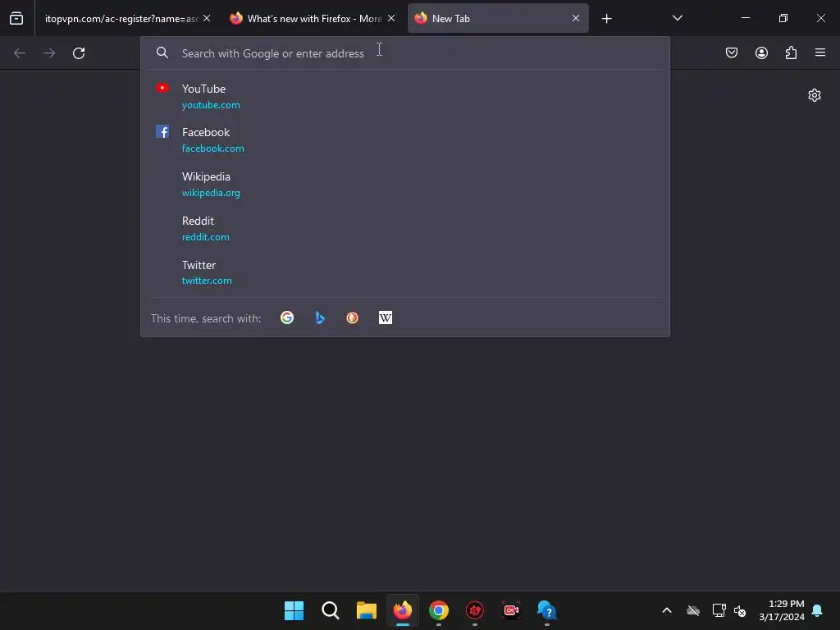Open File Explorer from taskbar

[x=367, y=610]
